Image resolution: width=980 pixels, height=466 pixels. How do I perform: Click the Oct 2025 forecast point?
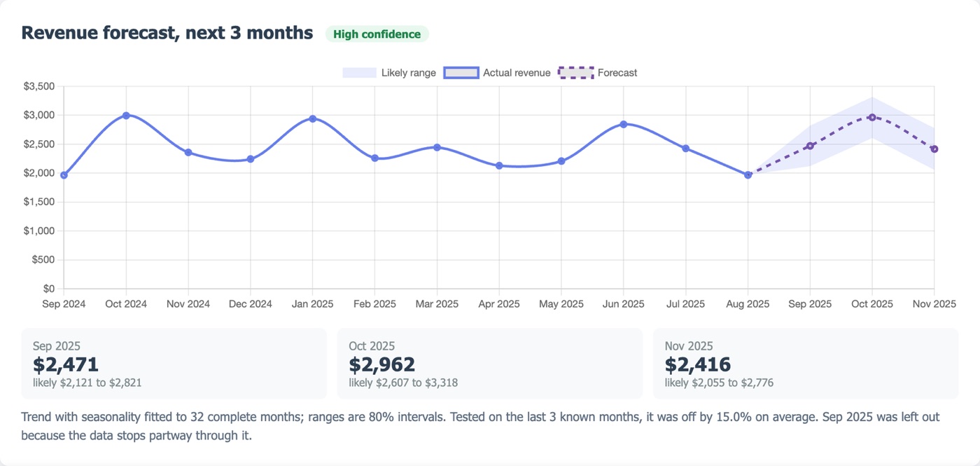[872, 117]
